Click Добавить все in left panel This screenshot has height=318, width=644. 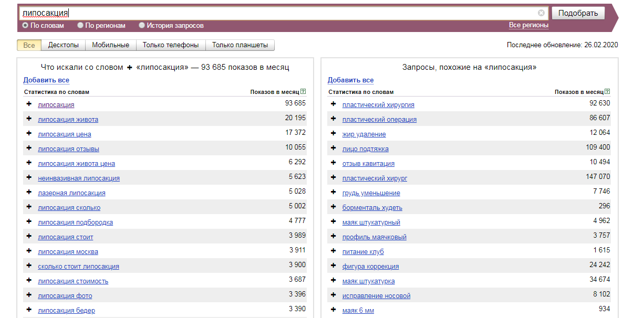46,80
